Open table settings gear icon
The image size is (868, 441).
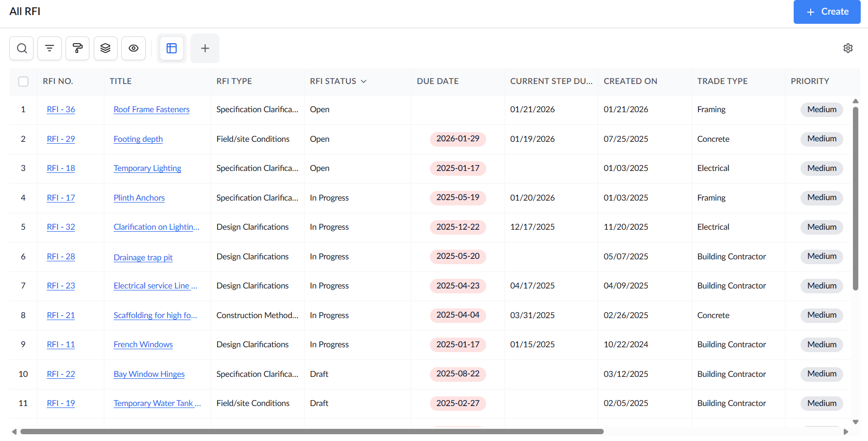tap(848, 48)
